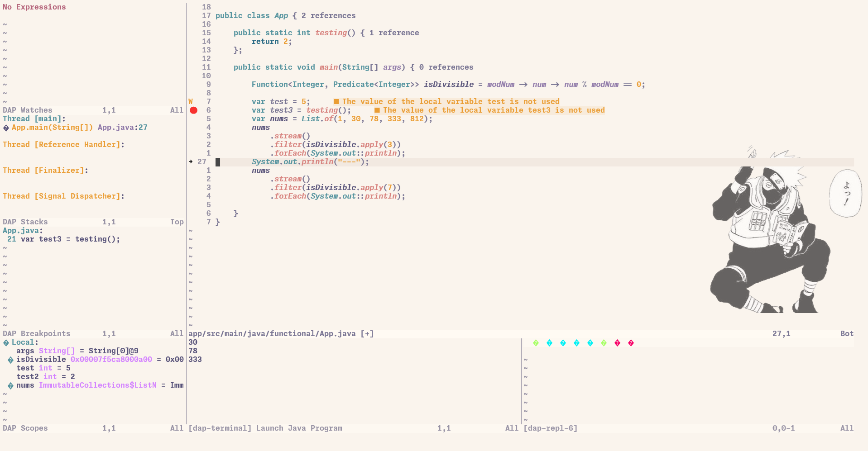Viewport: 868px width, 451px height.
Task: Click the isDivisible Function declaration line
Action: point(449,84)
